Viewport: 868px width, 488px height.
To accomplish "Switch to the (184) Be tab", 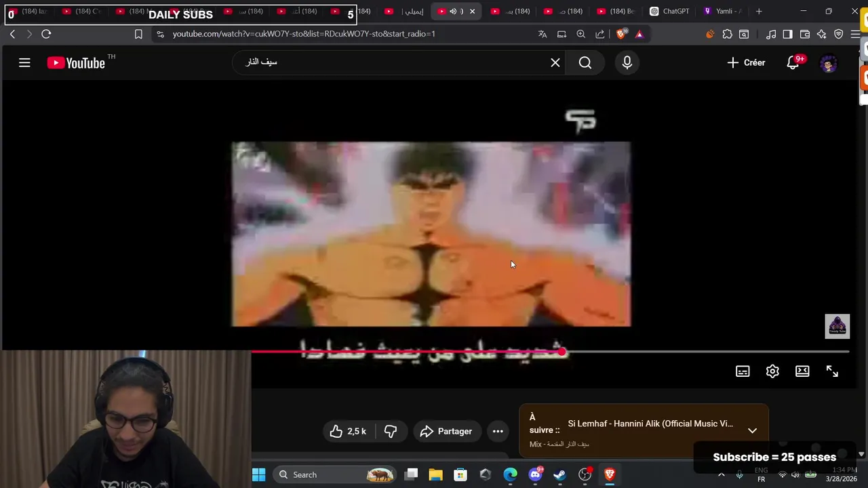I will coord(617,12).
